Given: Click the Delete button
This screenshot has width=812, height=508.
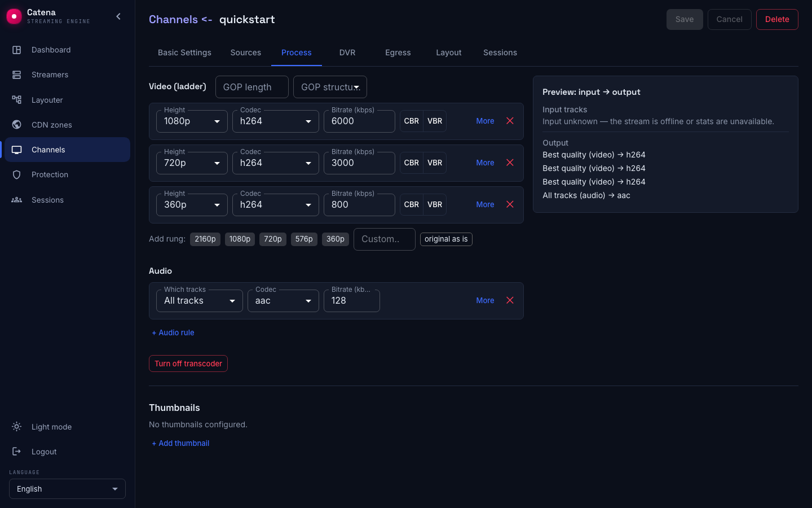Looking at the screenshot, I should click(777, 19).
